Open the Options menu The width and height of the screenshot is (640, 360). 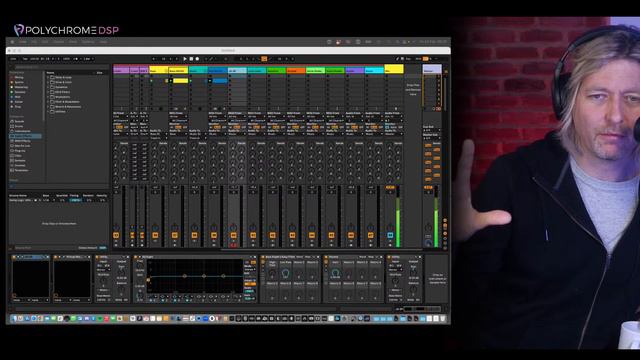(88, 42)
